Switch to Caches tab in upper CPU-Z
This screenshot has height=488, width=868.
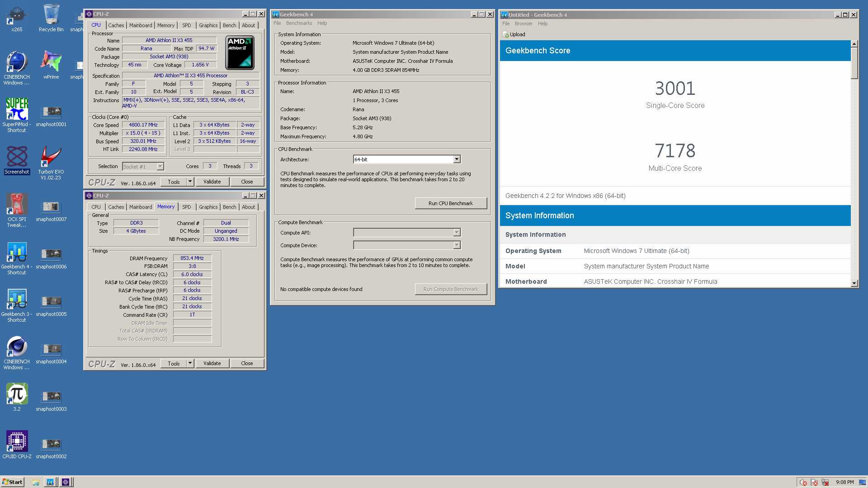pyautogui.click(x=116, y=25)
